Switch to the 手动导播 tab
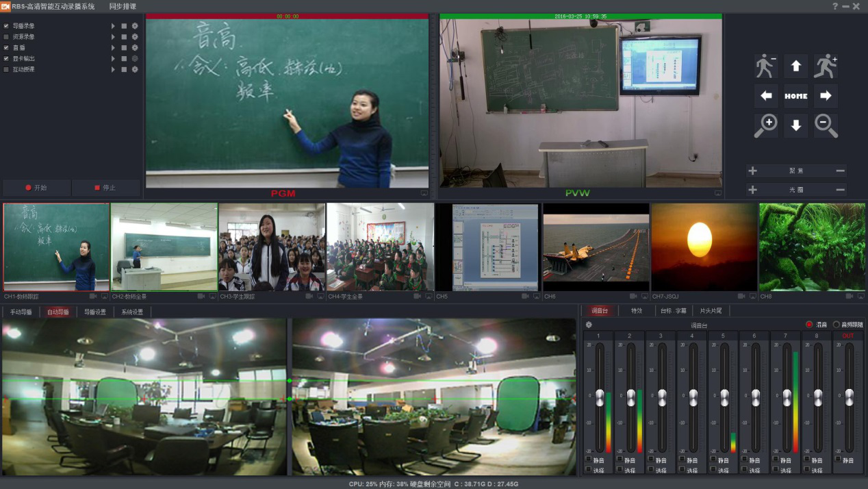 (21, 312)
